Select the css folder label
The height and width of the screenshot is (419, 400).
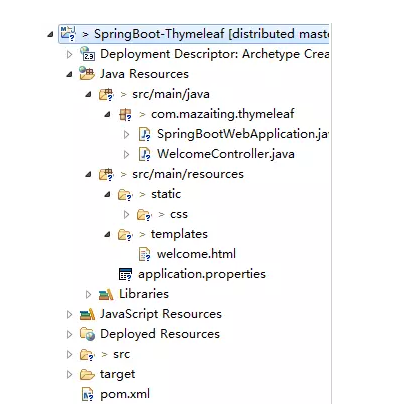point(179,215)
